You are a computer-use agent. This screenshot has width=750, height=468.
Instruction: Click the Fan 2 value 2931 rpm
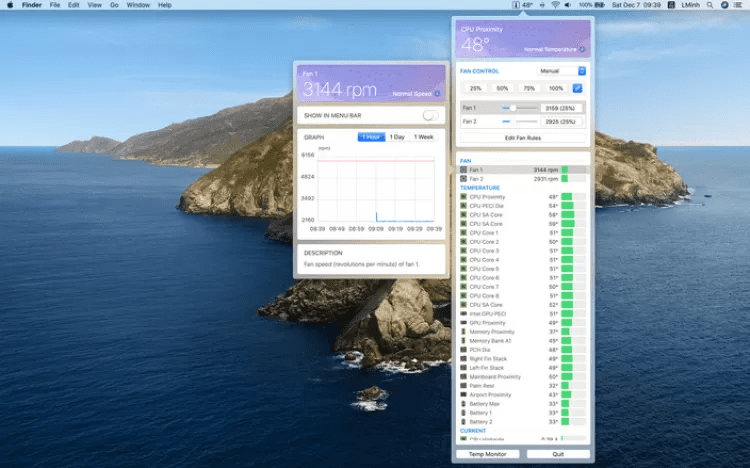click(x=545, y=179)
